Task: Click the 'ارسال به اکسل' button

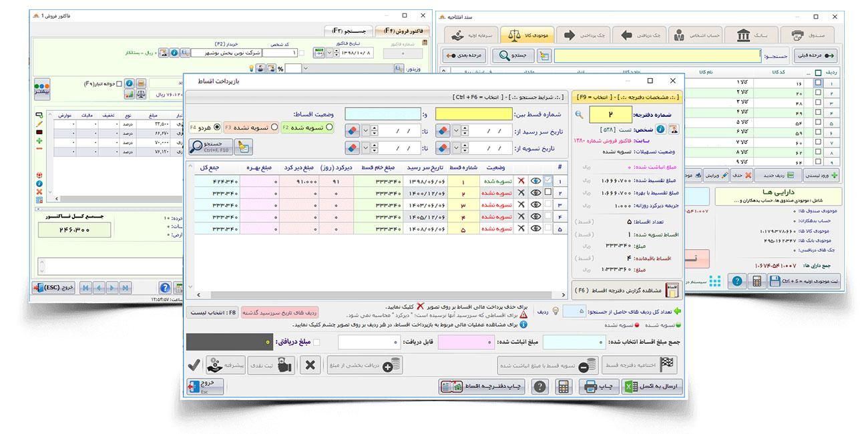Action: (652, 387)
